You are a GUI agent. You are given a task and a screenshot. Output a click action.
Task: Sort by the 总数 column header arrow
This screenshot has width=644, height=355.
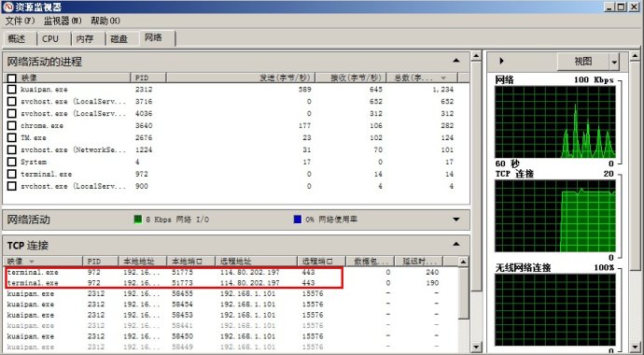pos(443,78)
